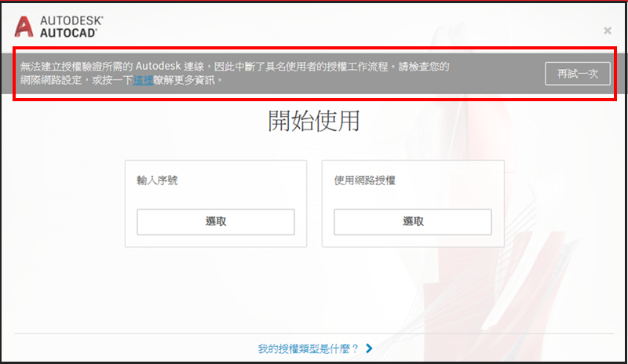Choose 選取 under 輸入序號

pos(215,222)
